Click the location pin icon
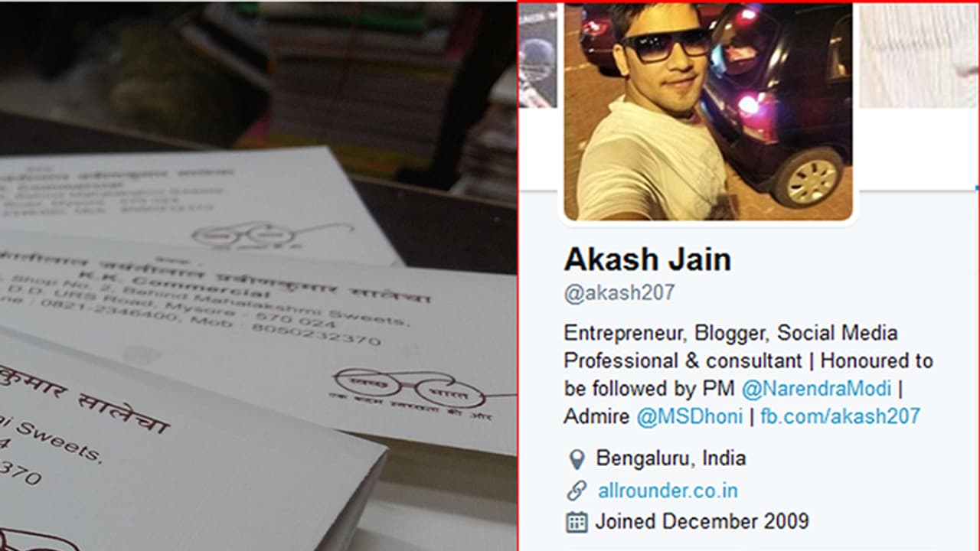Image resolution: width=980 pixels, height=551 pixels. (576, 459)
